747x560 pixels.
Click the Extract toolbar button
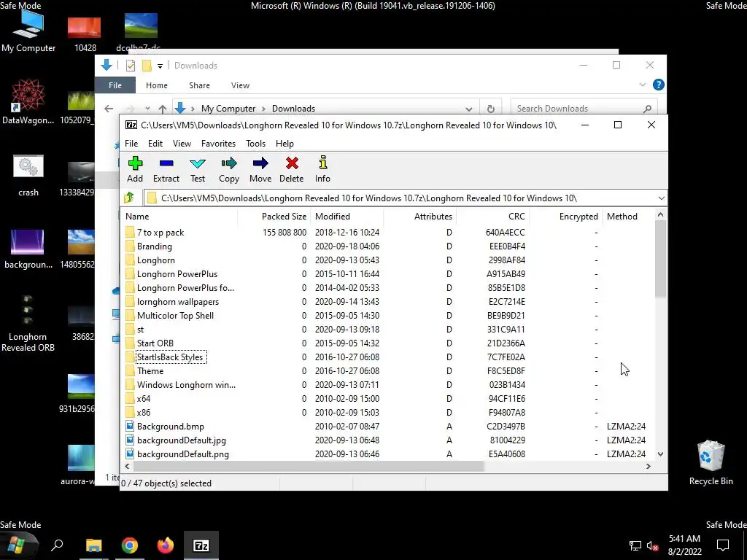click(x=166, y=169)
